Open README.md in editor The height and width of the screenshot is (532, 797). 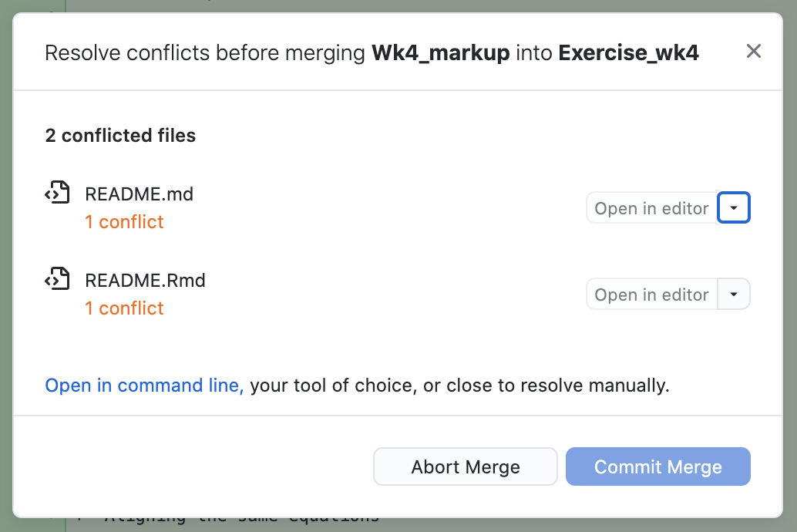click(x=651, y=208)
